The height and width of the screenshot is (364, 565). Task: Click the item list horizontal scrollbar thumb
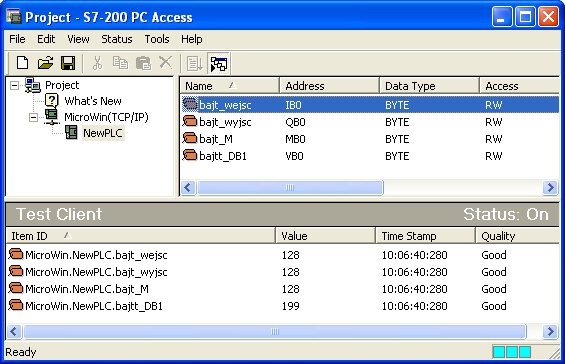click(290, 187)
